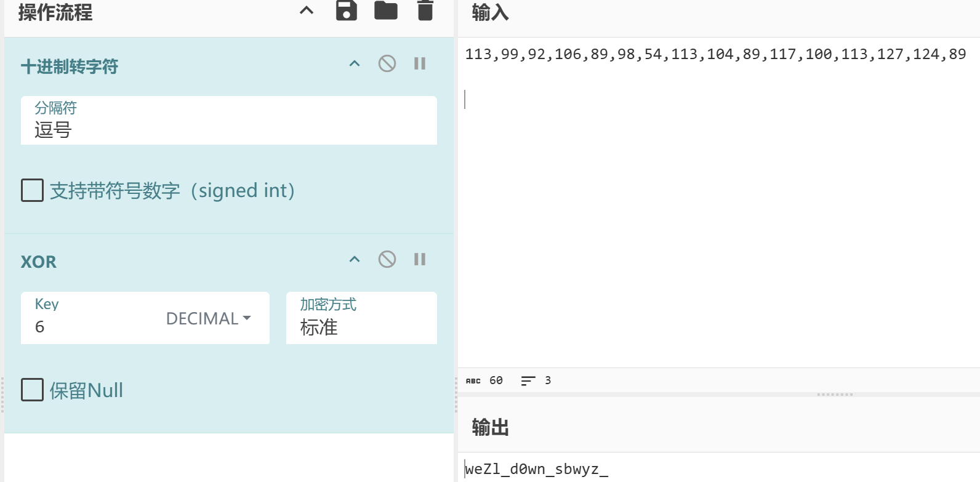980x482 pixels.
Task: Open the 加密方式 scheme dropdown
Action: click(x=361, y=318)
